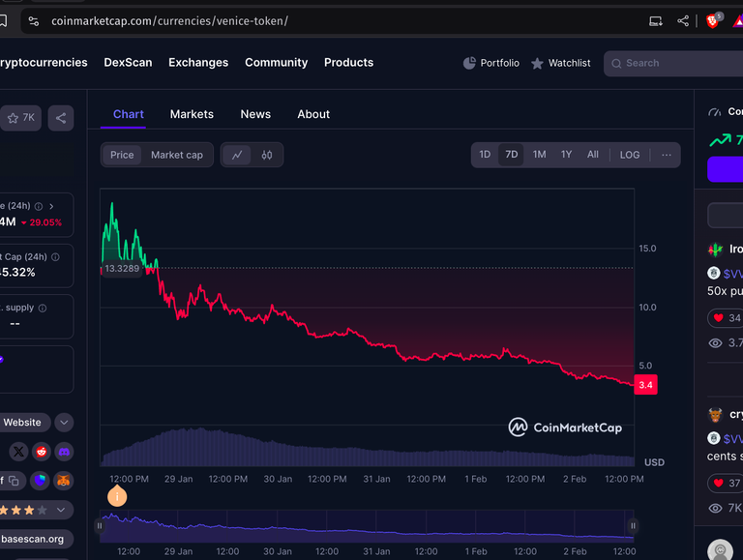Open the Iro user avatar in feed
This screenshot has height=560, width=743.
pos(715,250)
